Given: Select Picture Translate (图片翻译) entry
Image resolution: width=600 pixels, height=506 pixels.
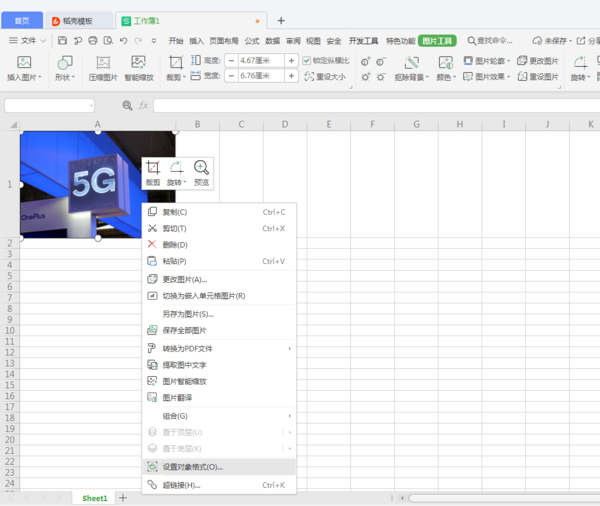Looking at the screenshot, I should (x=219, y=398).
